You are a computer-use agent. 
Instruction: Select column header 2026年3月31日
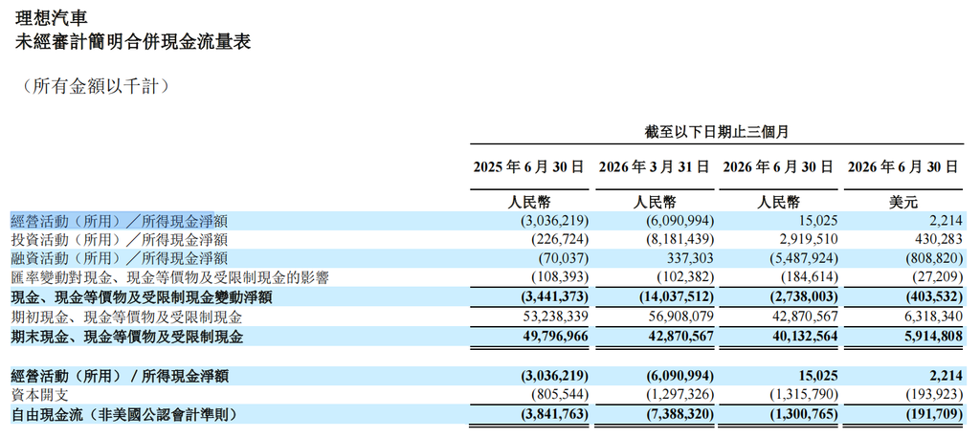654,166
